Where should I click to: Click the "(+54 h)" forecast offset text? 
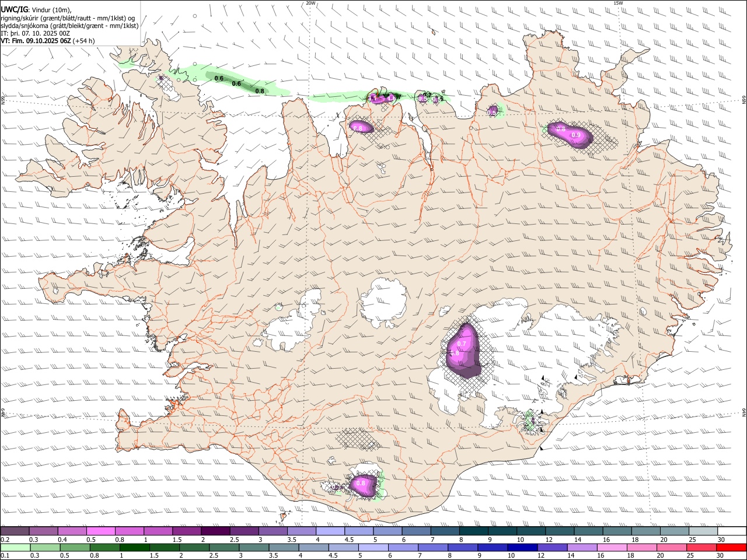84,41
